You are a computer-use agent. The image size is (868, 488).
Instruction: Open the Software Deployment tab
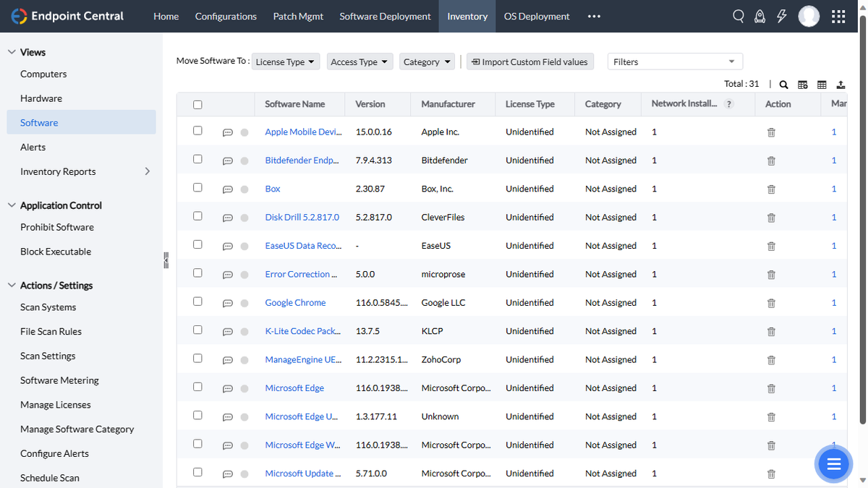(385, 17)
